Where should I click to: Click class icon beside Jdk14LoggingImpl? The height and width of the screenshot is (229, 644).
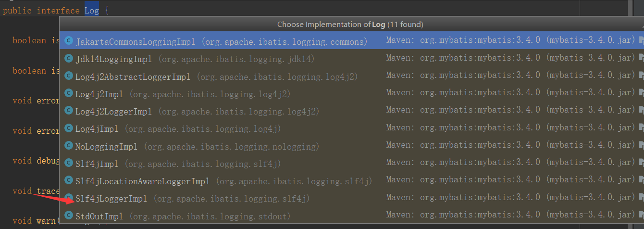click(68, 59)
